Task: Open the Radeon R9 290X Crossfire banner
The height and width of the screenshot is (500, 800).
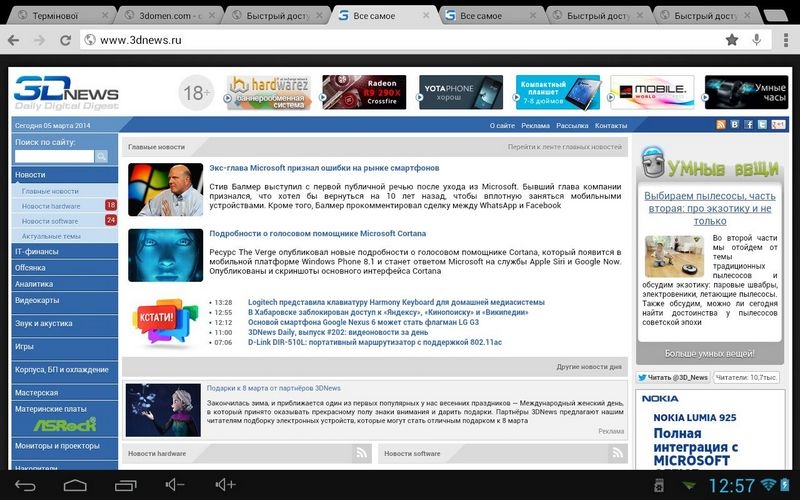Action: pos(364,92)
